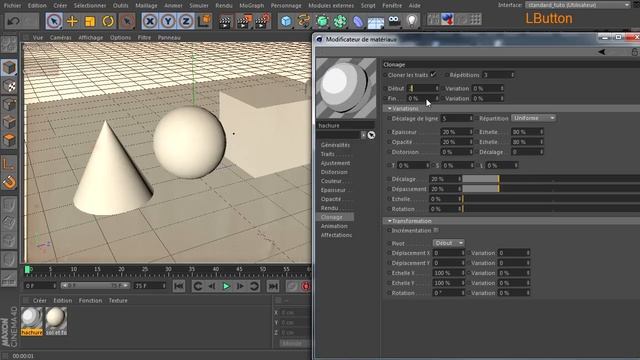
Task: Open render settings clapperboard icon
Action: 262,21
